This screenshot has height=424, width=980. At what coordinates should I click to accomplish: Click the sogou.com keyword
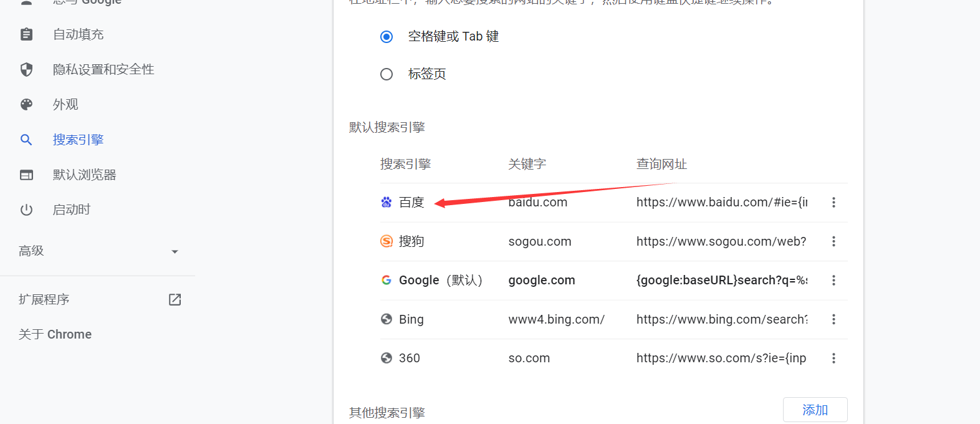click(540, 241)
